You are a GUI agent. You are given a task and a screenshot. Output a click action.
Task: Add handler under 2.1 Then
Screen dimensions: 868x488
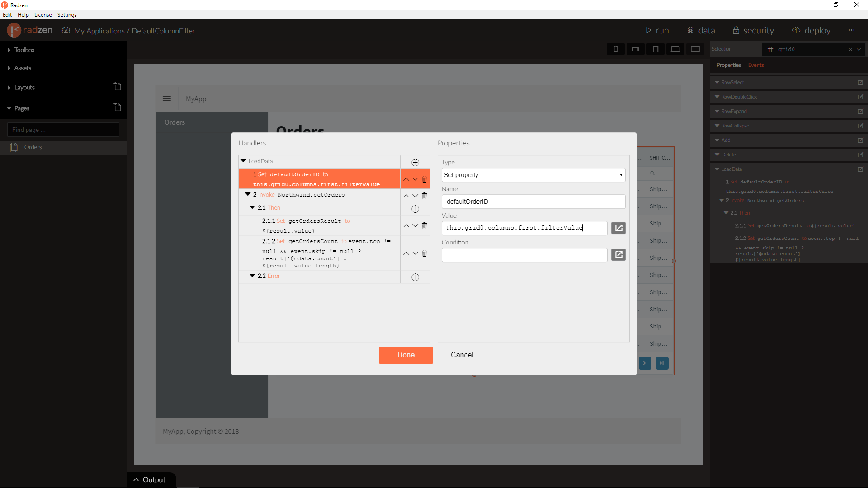[415, 209]
